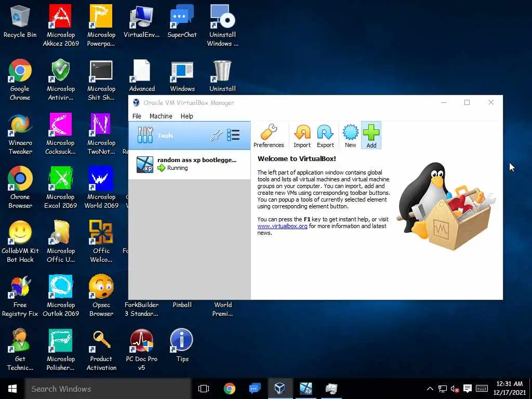Pin the Tools pane with pushpin icon

click(216, 136)
